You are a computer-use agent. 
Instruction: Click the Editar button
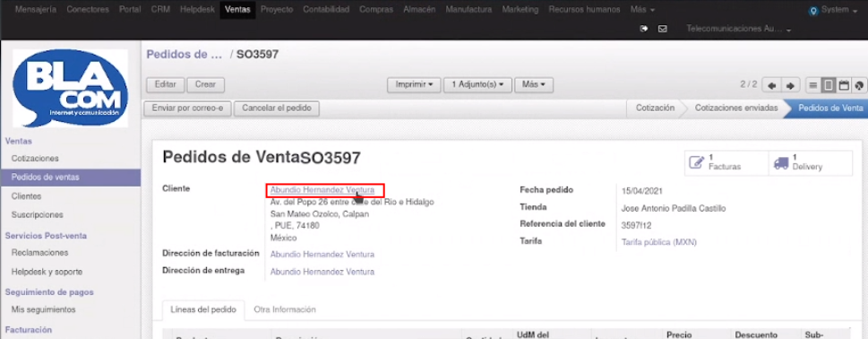[165, 84]
